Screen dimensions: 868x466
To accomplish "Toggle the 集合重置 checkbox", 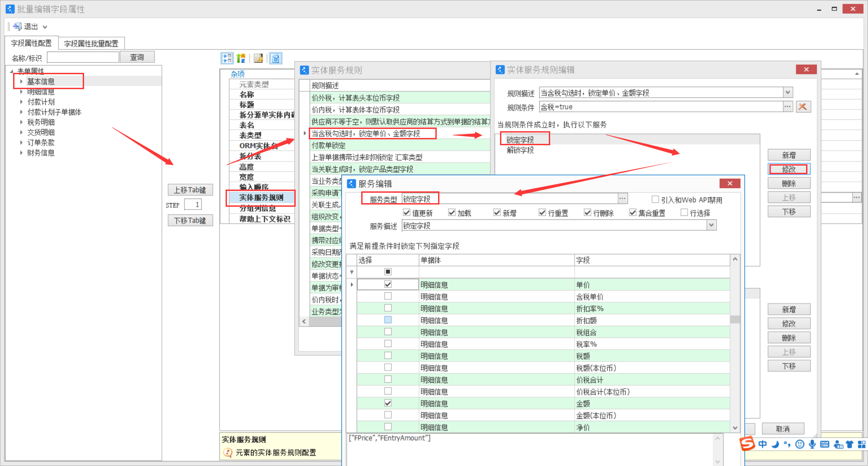I will (x=633, y=213).
